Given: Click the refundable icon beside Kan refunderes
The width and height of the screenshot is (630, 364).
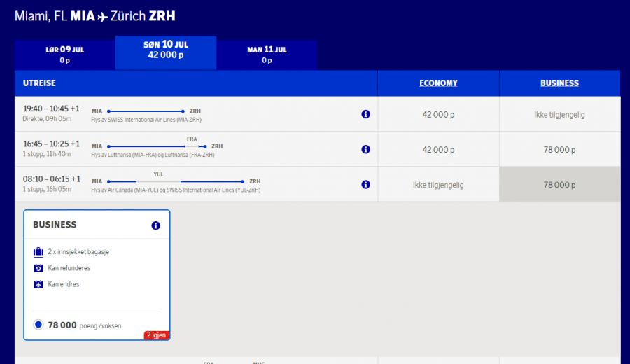Looking at the screenshot, I should (x=38, y=268).
